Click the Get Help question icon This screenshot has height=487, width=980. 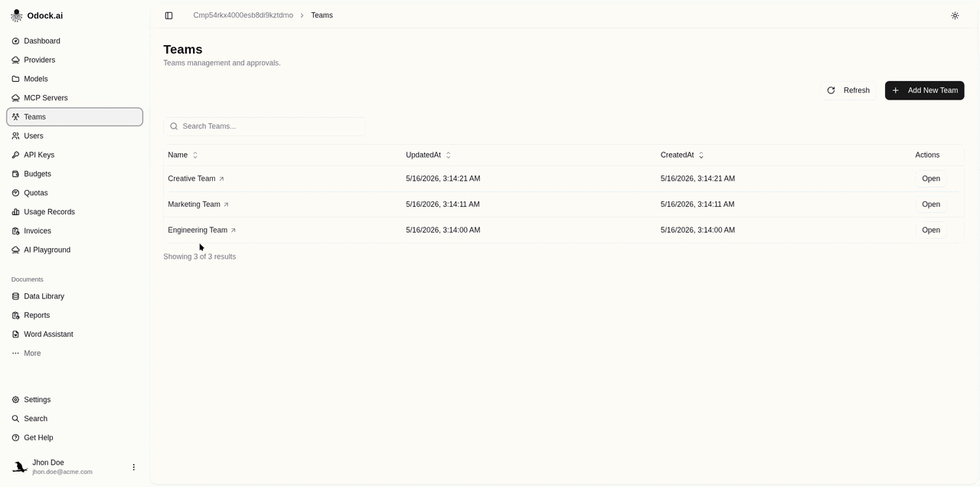15,438
